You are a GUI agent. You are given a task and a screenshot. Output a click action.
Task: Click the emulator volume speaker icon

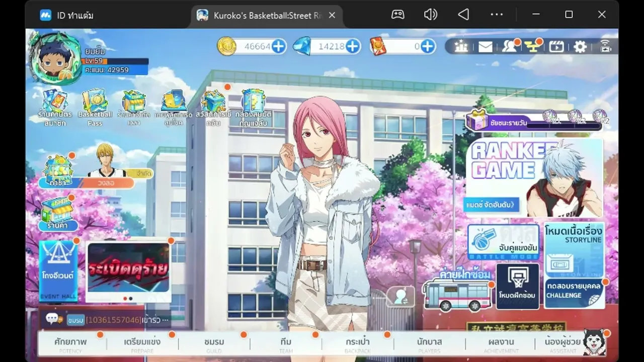(x=430, y=15)
